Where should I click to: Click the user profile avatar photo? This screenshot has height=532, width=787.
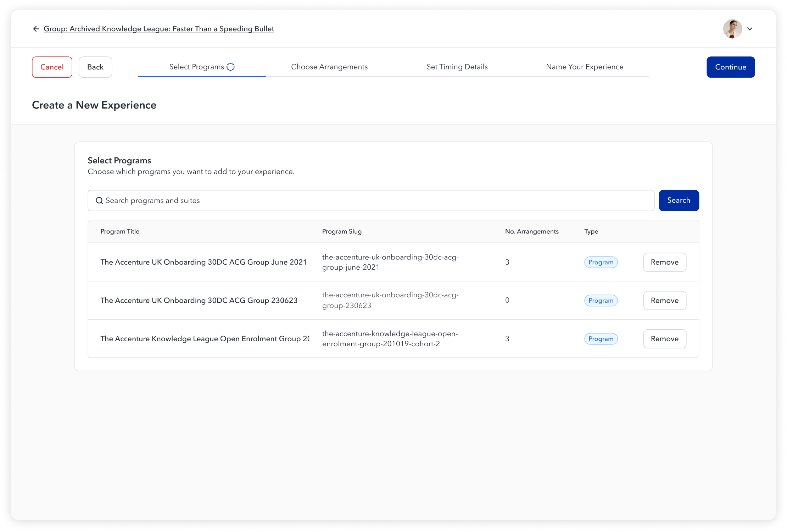[732, 29]
